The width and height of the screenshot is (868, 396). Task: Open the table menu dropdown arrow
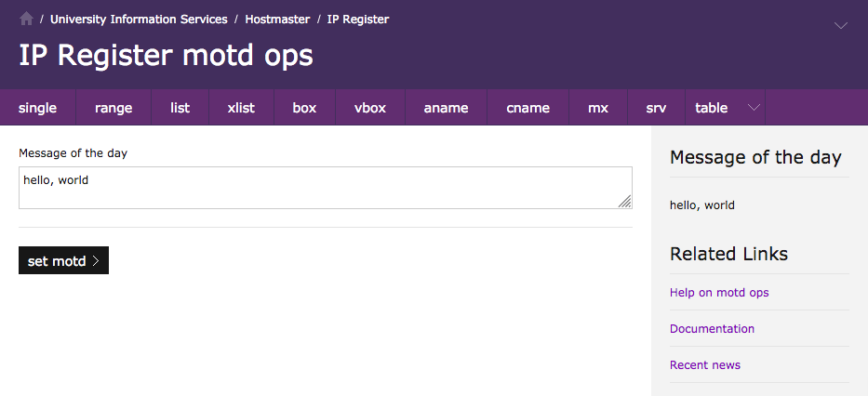click(x=754, y=108)
